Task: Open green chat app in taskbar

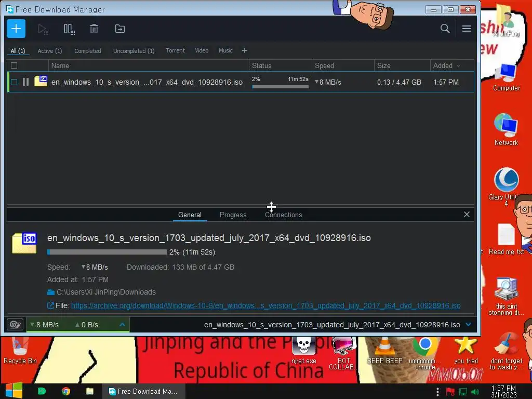Action: pos(42,391)
